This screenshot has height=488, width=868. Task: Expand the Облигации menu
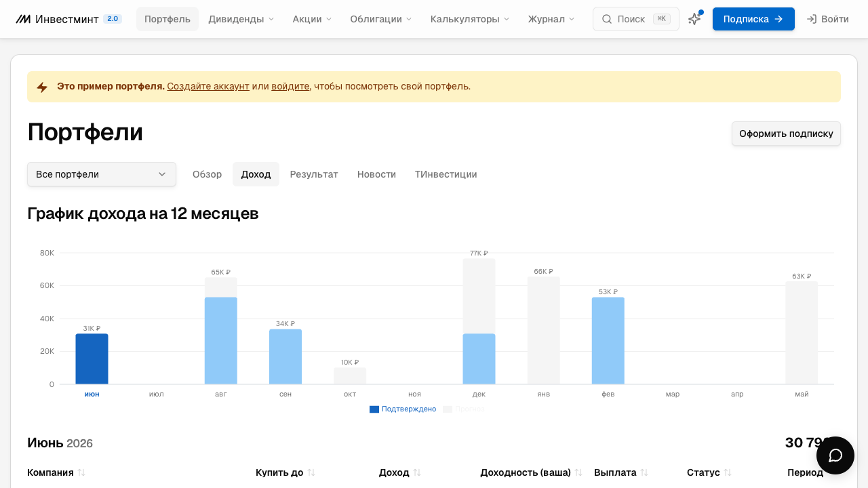(x=381, y=19)
